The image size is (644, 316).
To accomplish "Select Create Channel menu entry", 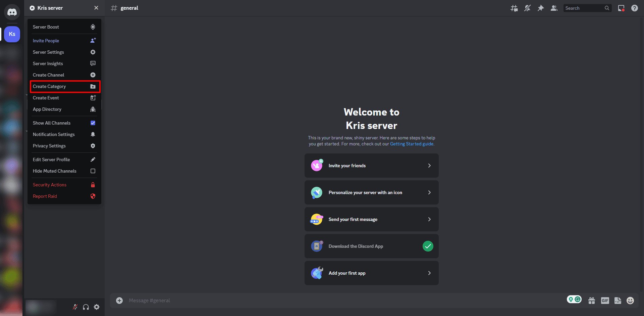I will [x=64, y=75].
